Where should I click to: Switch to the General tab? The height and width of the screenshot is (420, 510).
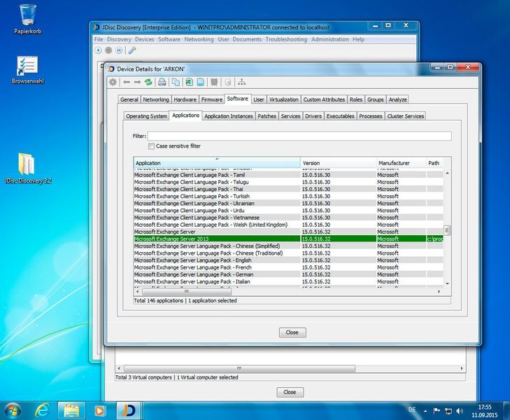tap(129, 99)
